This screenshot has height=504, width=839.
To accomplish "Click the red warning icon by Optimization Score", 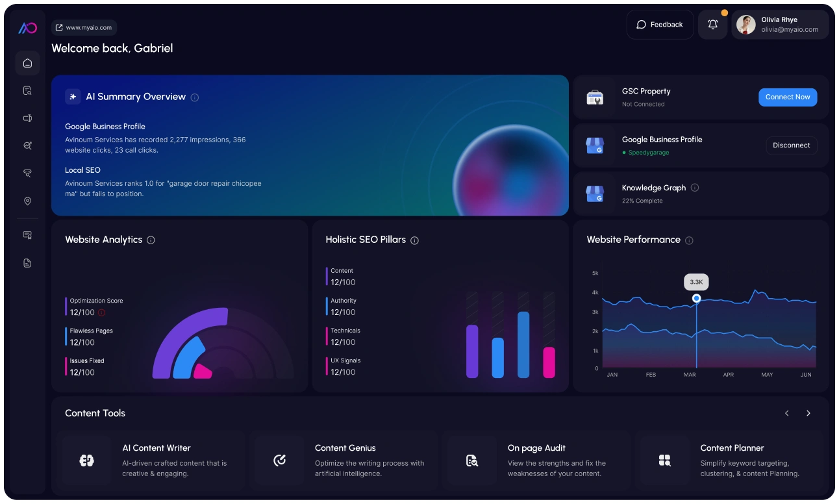I will pos(101,312).
